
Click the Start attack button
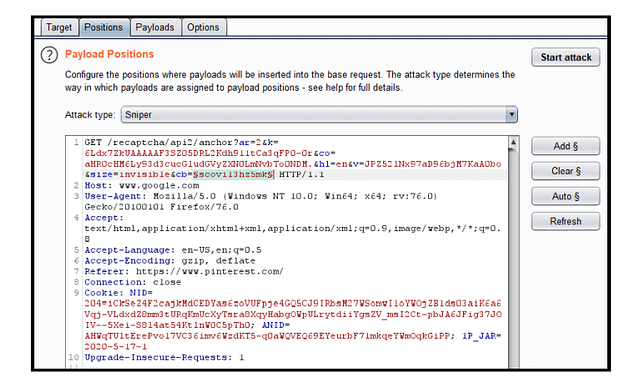pyautogui.click(x=566, y=57)
